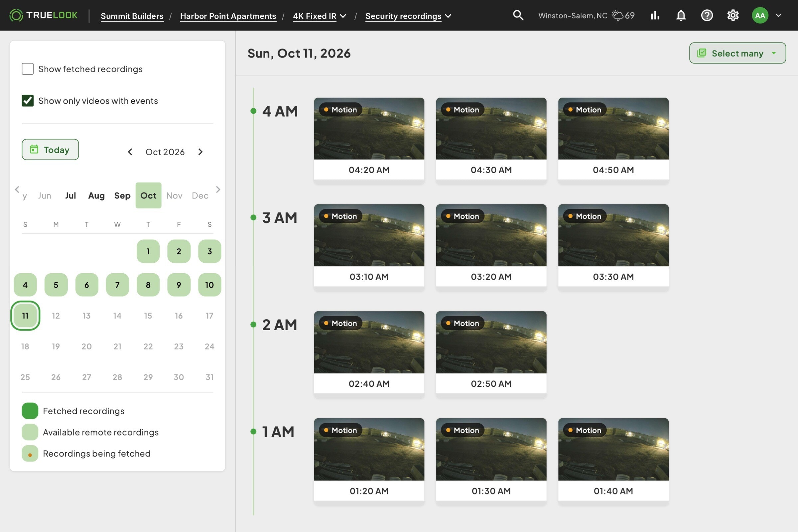The image size is (798, 532).
Task: Uncheck Show only videos with events
Action: 28,100
